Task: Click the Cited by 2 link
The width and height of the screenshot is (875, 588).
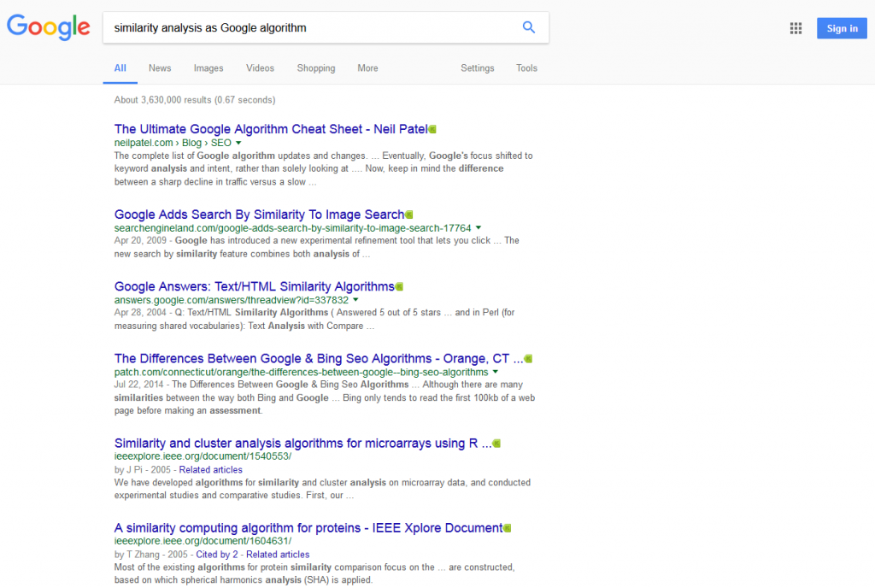Action: pyautogui.click(x=216, y=555)
